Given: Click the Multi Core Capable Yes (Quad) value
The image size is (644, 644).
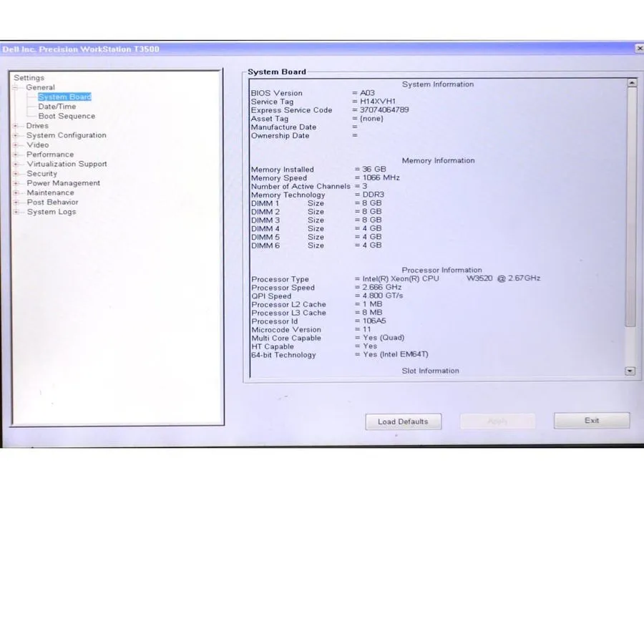Looking at the screenshot, I should tap(384, 338).
